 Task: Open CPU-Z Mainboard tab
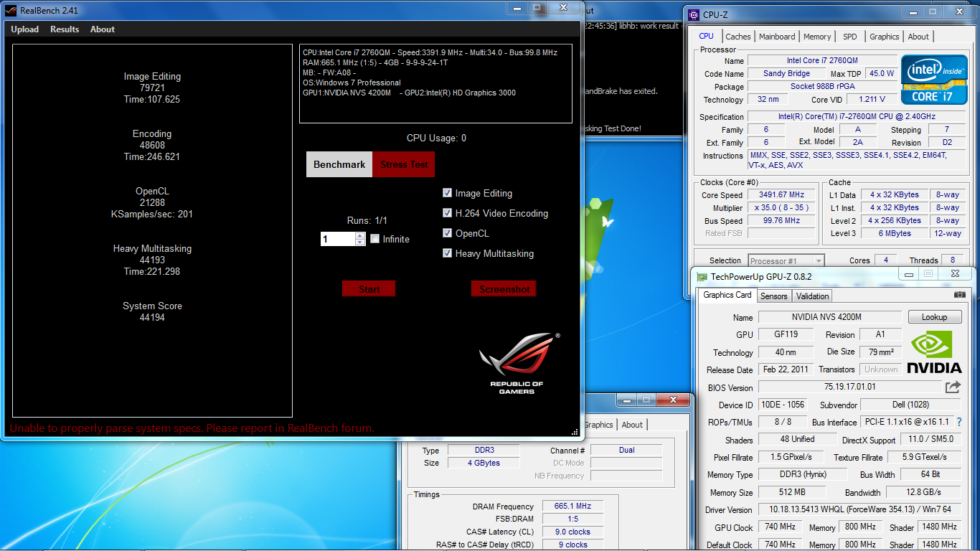click(777, 37)
